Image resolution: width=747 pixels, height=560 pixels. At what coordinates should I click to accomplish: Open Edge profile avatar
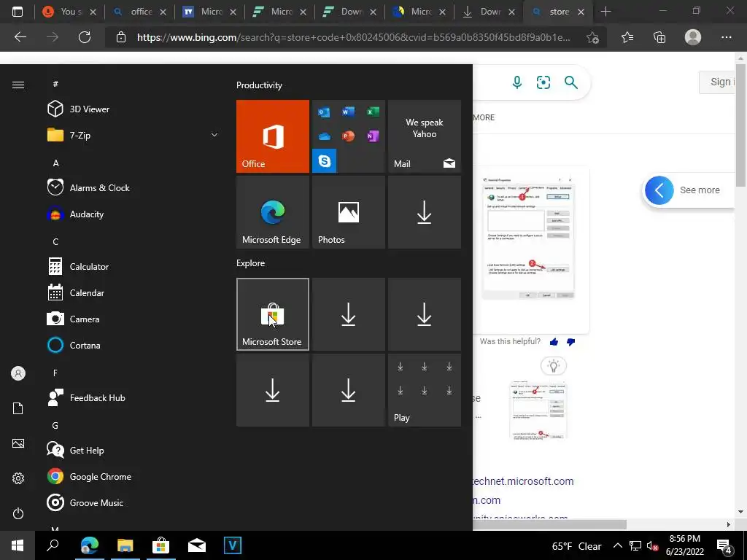(x=693, y=37)
